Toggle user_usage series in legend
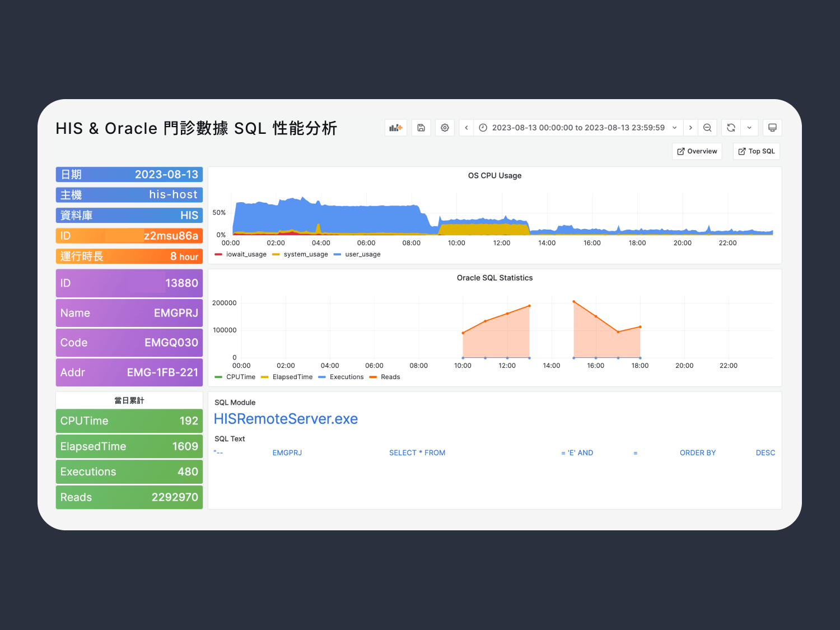 click(x=362, y=254)
